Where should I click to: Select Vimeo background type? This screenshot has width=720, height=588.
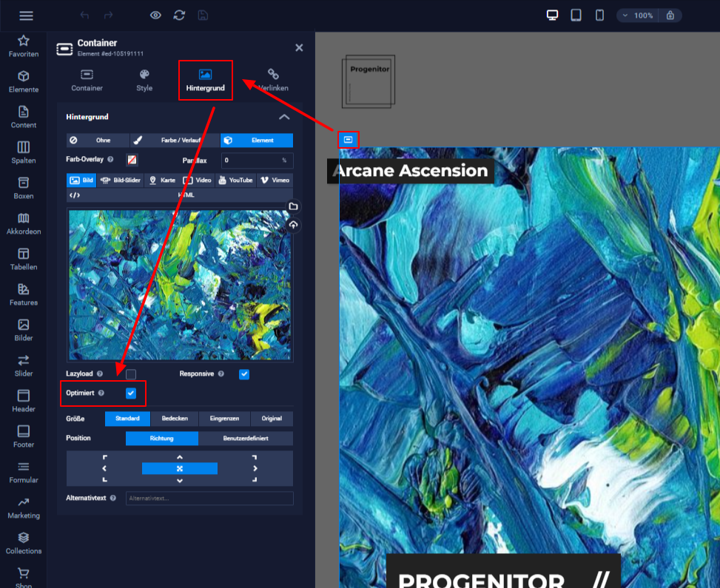(x=275, y=180)
